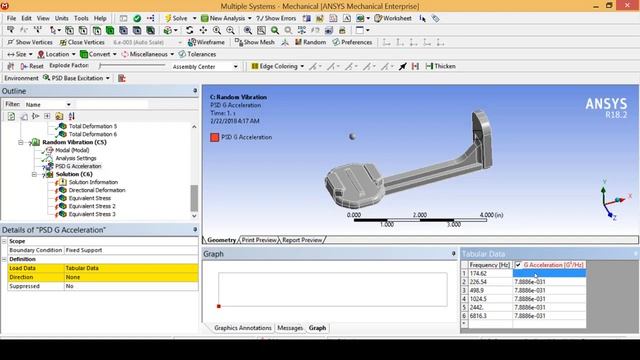Adjust the Explode Factor slider
This screenshot has width=640, height=360.
click(x=132, y=65)
